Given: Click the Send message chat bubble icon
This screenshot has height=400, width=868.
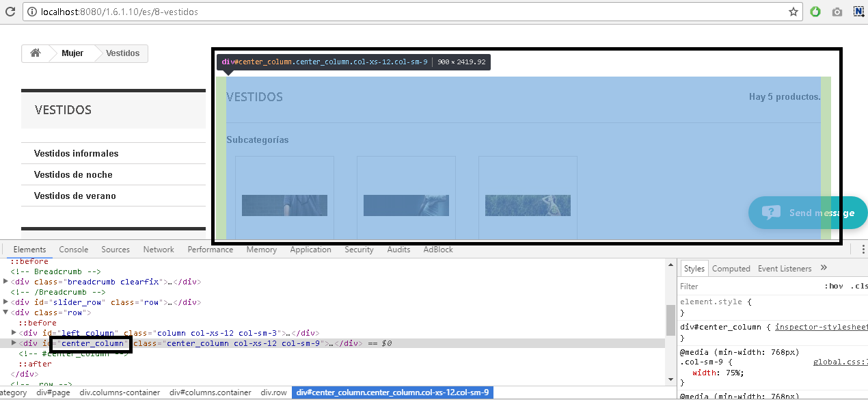Looking at the screenshot, I should (x=771, y=213).
